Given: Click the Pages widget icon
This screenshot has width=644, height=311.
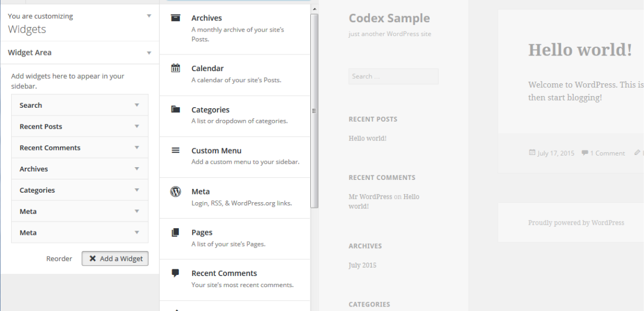Looking at the screenshot, I should (176, 233).
